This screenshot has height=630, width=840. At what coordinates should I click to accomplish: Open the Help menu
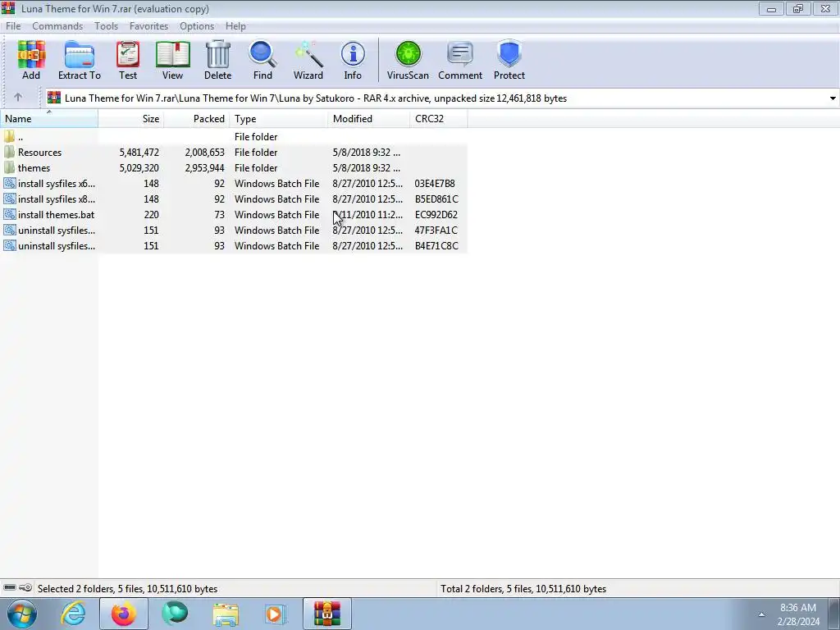pos(235,25)
